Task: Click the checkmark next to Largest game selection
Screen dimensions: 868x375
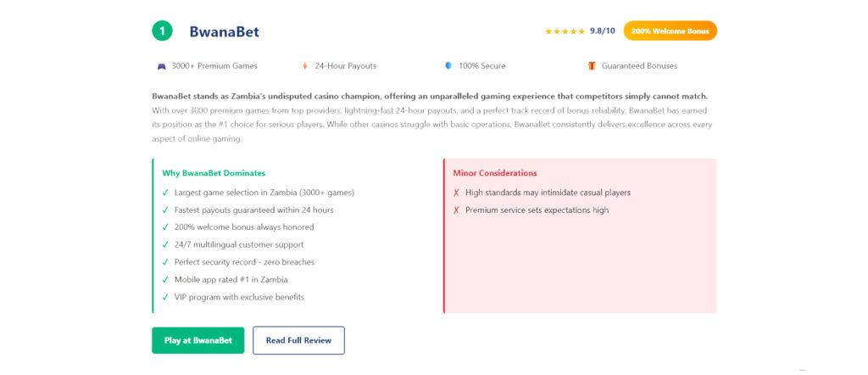Action: tap(165, 193)
